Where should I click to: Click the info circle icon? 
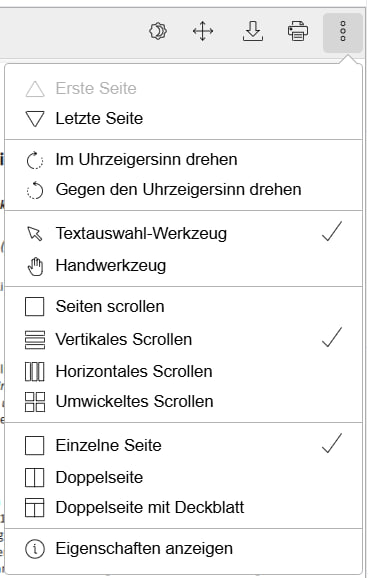pyautogui.click(x=35, y=549)
